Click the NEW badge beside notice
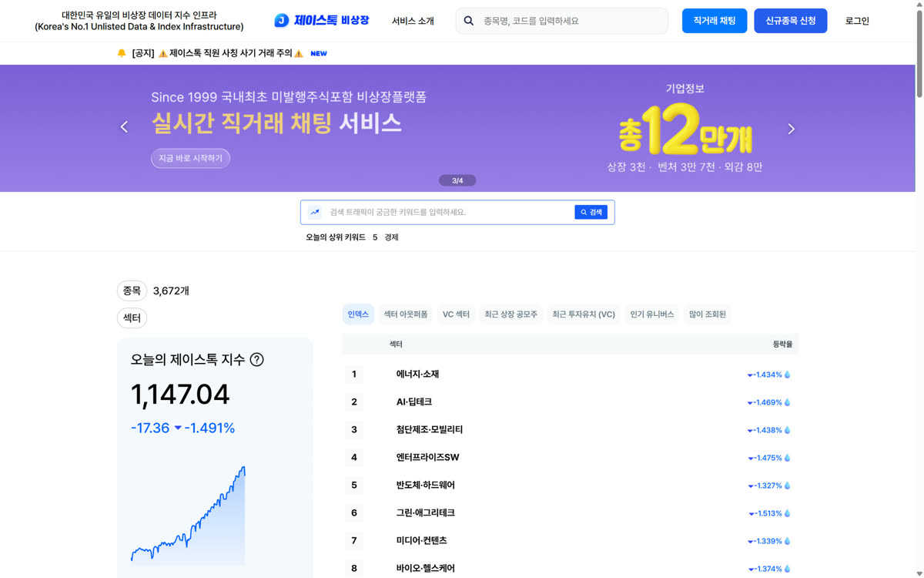Image resolution: width=924 pixels, height=578 pixels. tap(319, 54)
